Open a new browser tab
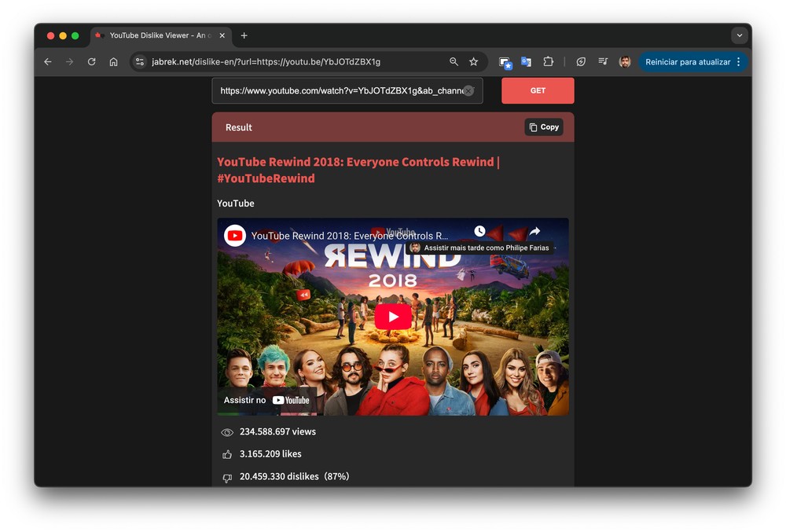This screenshot has width=786, height=532. point(244,35)
